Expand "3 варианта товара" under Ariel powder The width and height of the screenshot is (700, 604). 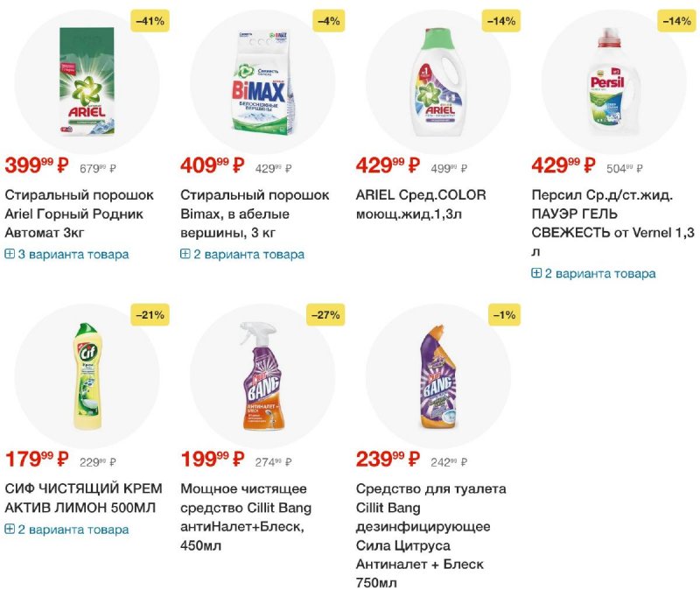coord(67,255)
